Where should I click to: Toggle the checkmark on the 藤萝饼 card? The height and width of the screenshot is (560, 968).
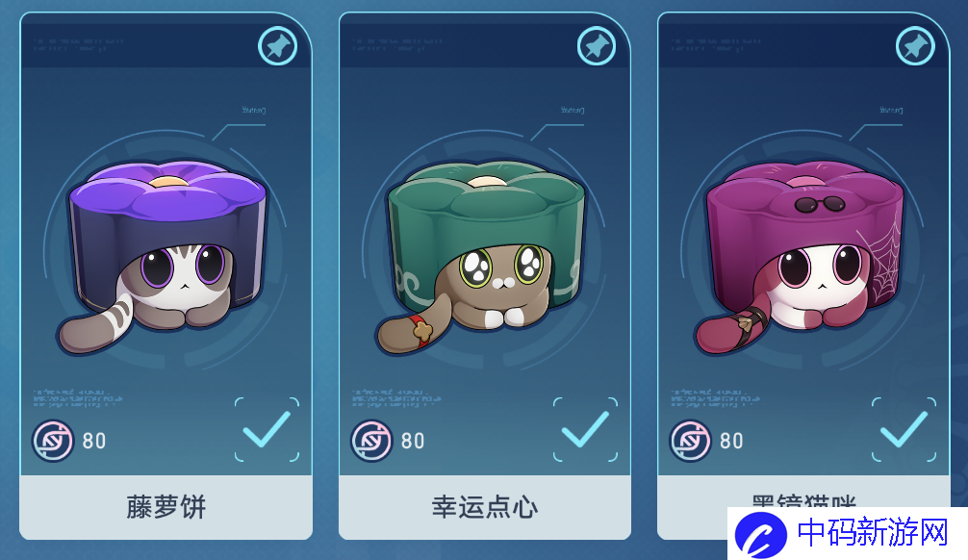tap(267, 430)
